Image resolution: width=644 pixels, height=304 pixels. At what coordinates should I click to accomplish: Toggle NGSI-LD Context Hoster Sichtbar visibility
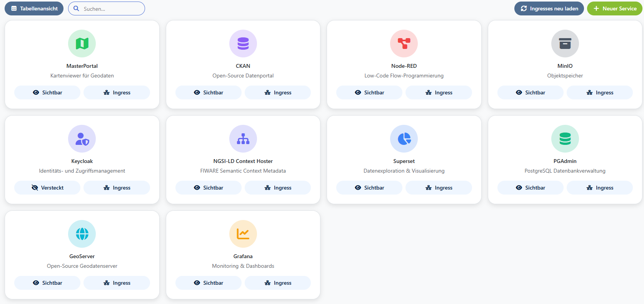209,188
